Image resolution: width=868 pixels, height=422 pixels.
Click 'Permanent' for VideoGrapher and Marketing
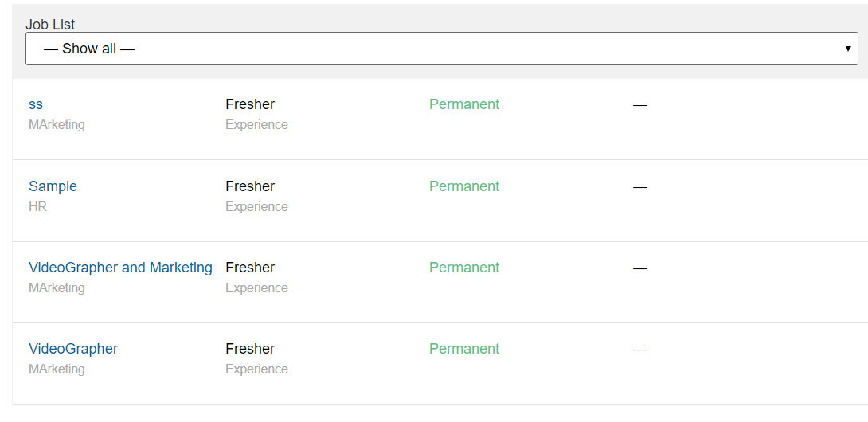pos(464,268)
